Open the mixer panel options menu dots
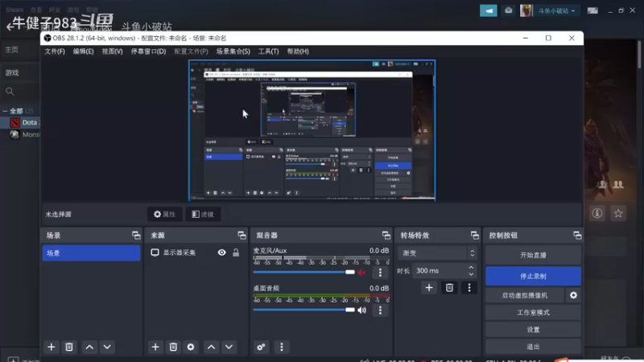Image resolution: width=644 pixels, height=362 pixels. point(281,348)
